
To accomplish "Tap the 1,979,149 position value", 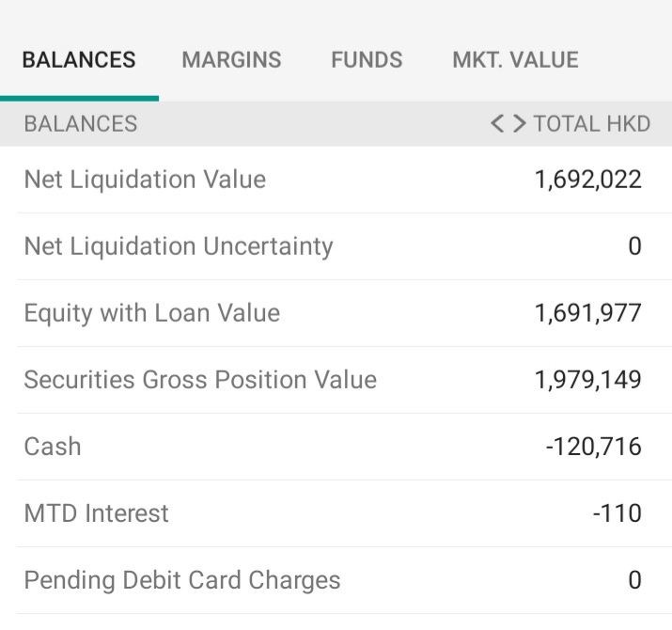I will click(588, 380).
